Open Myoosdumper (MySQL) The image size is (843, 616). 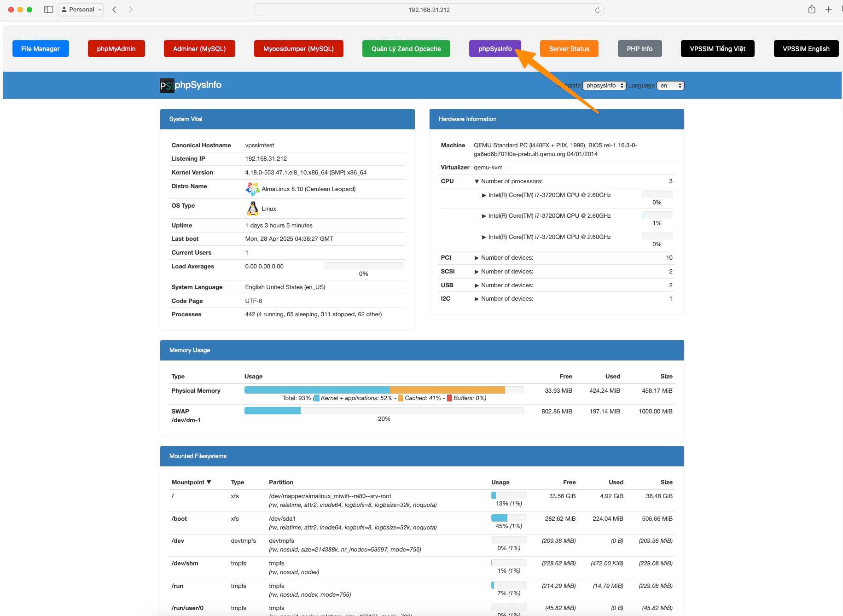298,48
